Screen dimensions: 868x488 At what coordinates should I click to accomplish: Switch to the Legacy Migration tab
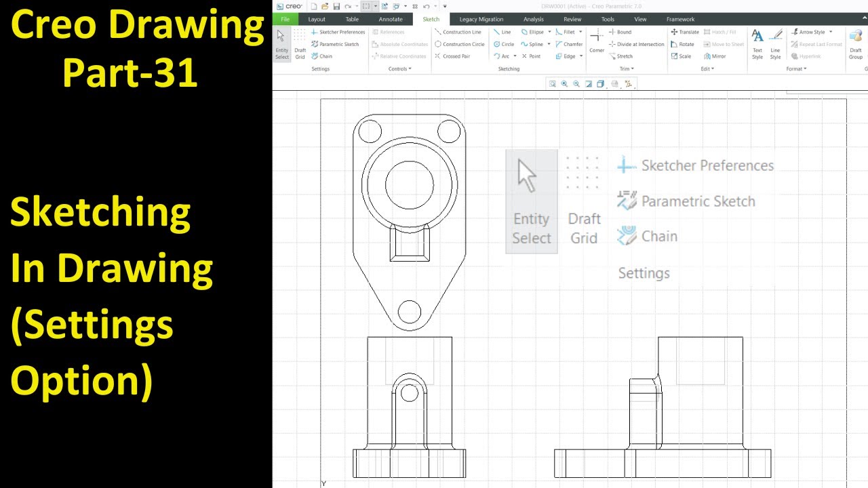(481, 19)
